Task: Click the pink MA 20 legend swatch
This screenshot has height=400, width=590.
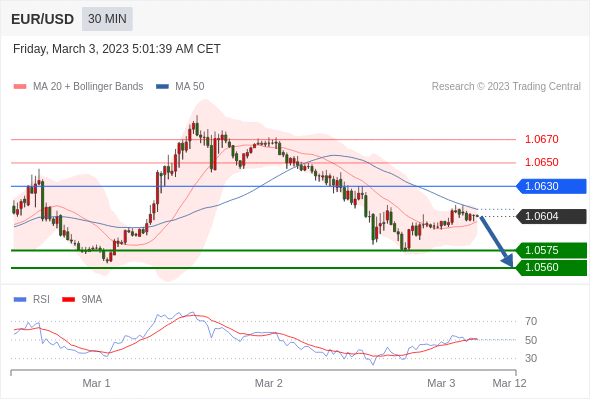Action: point(20,87)
